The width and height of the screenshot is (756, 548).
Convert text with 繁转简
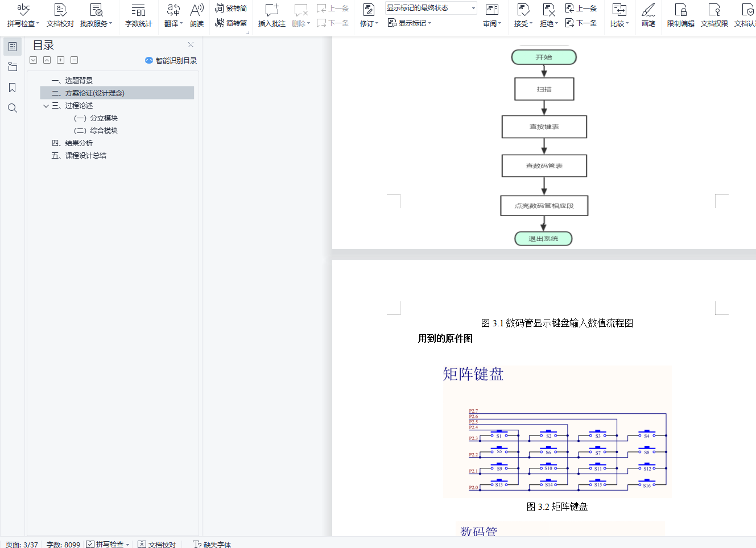click(231, 8)
